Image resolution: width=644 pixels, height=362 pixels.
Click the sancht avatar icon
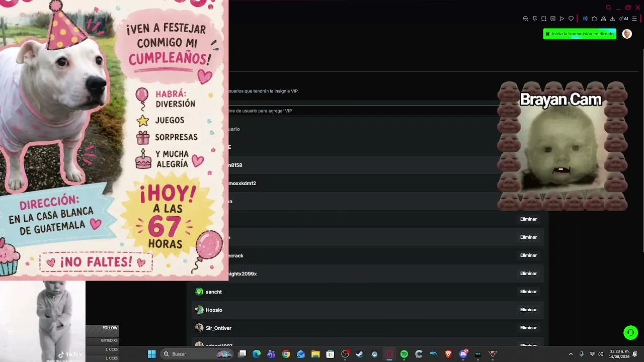pyautogui.click(x=199, y=292)
